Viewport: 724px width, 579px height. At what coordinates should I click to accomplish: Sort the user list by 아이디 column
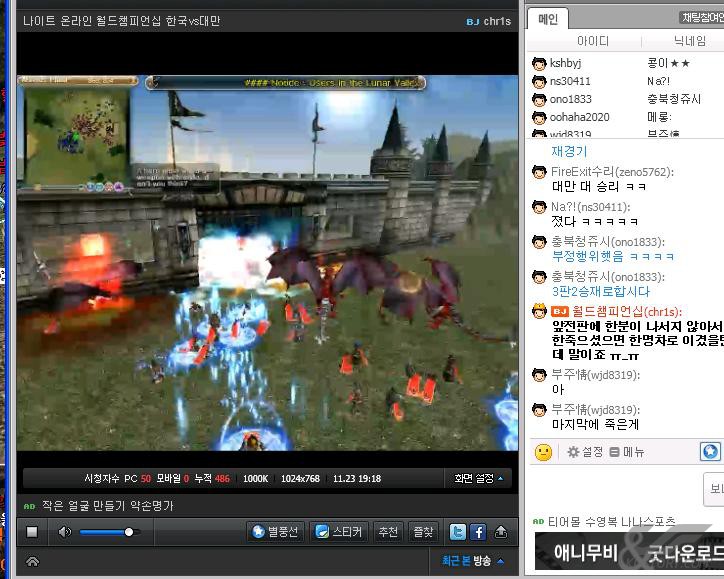pos(593,41)
